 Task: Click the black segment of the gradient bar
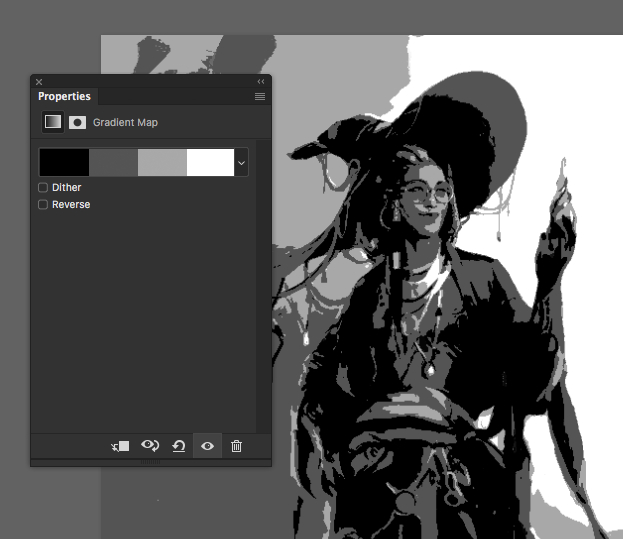coord(64,162)
